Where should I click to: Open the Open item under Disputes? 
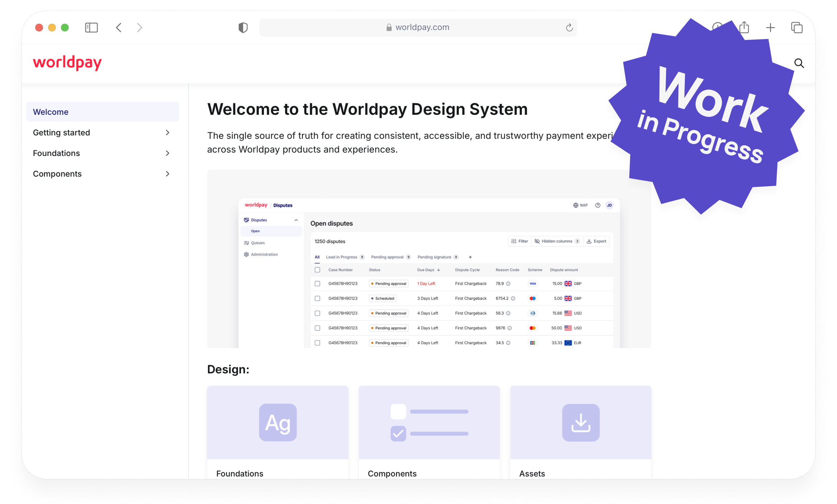pyautogui.click(x=271, y=231)
